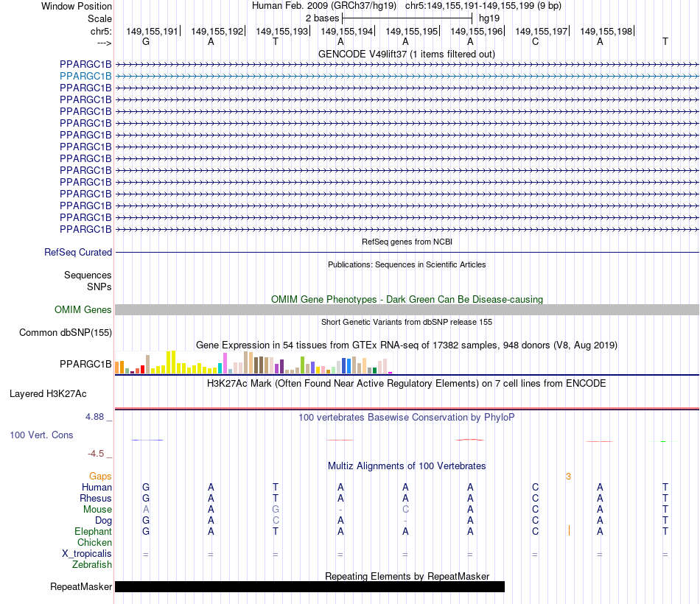The height and width of the screenshot is (604, 700).
Task: Click the OMIM Genes label
Action: point(83,310)
